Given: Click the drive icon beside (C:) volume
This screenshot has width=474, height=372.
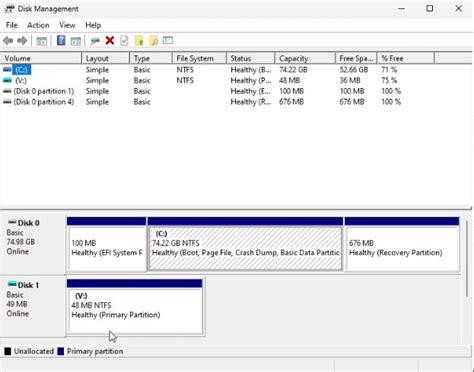Looking at the screenshot, I should pos(7,70).
